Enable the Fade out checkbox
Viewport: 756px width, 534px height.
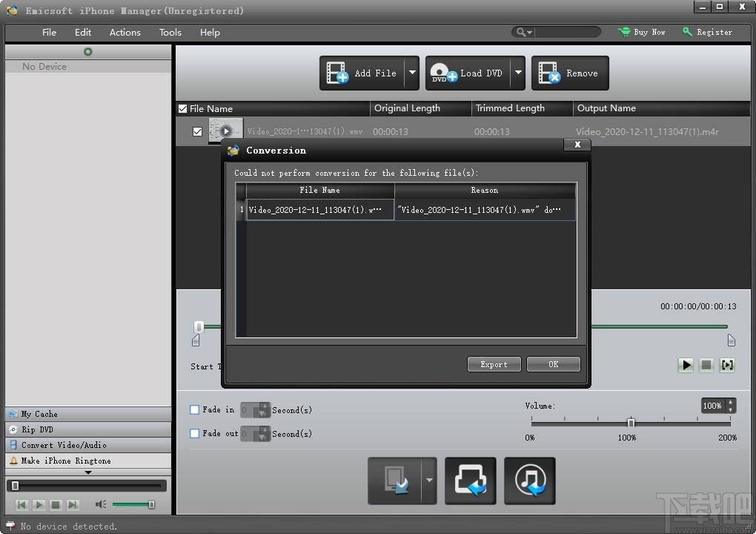click(x=195, y=433)
